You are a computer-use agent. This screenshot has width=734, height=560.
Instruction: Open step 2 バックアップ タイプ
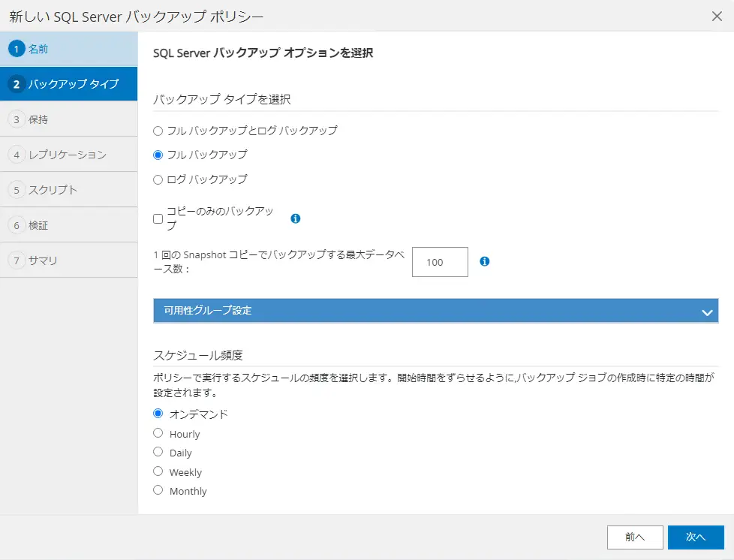[69, 84]
